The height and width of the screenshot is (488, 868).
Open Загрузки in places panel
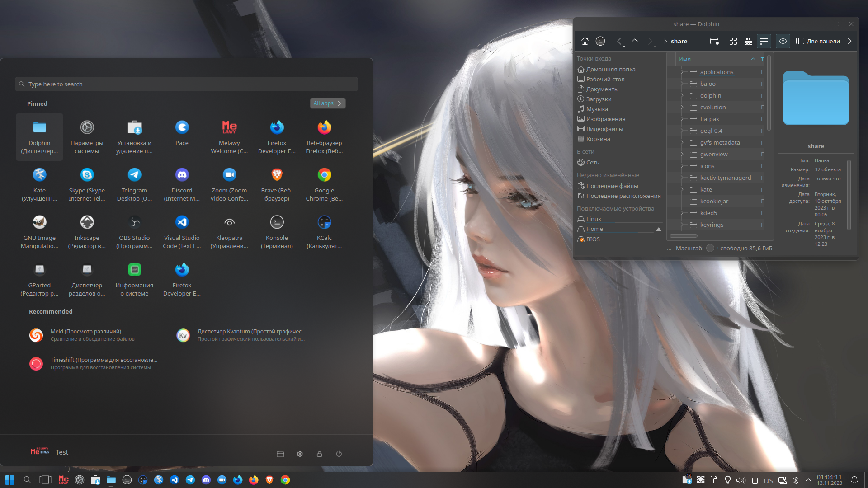pyautogui.click(x=599, y=99)
